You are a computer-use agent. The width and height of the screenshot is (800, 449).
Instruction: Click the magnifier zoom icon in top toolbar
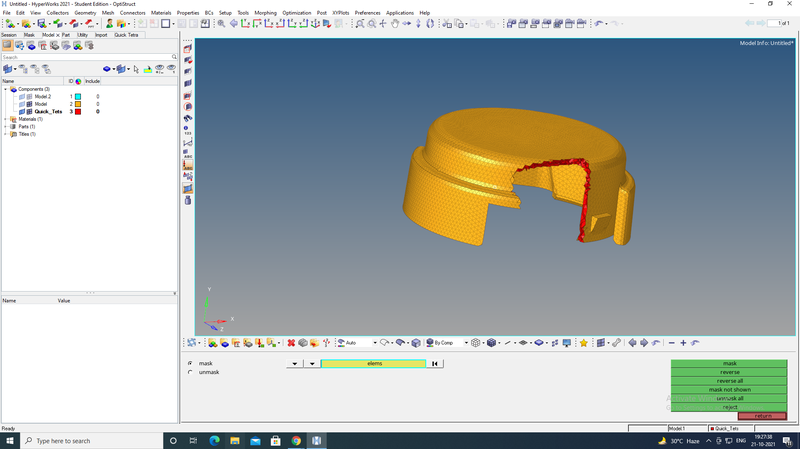click(221, 23)
